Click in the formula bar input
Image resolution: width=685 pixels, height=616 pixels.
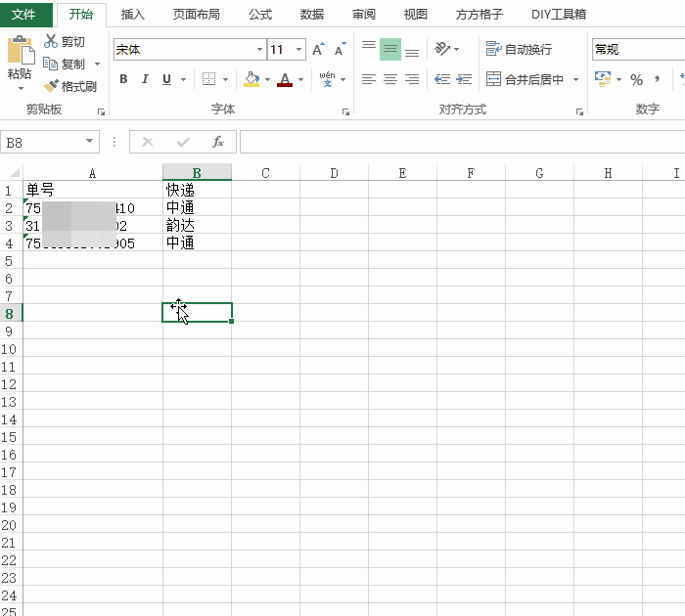[x=462, y=142]
